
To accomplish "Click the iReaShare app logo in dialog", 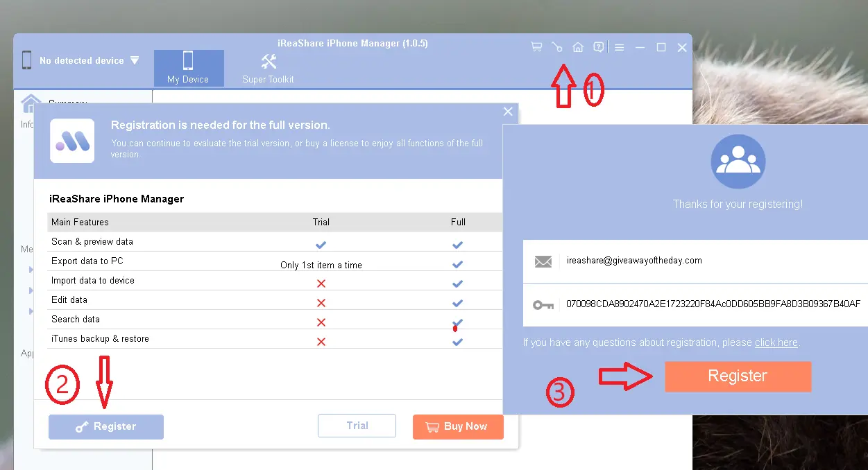I will point(72,141).
